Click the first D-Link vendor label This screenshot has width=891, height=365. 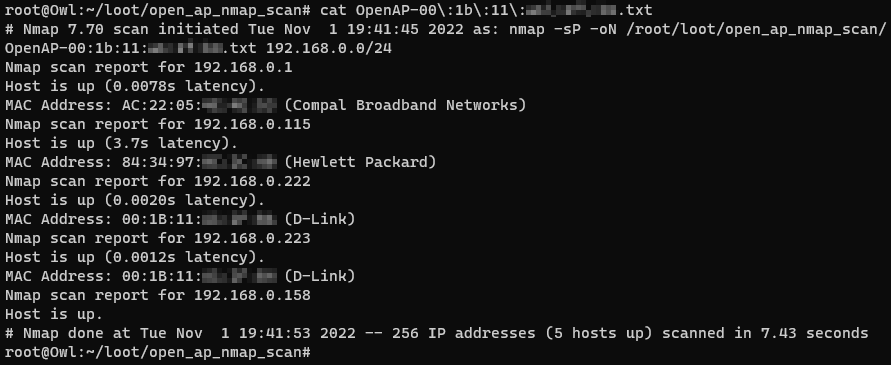[x=320, y=219]
